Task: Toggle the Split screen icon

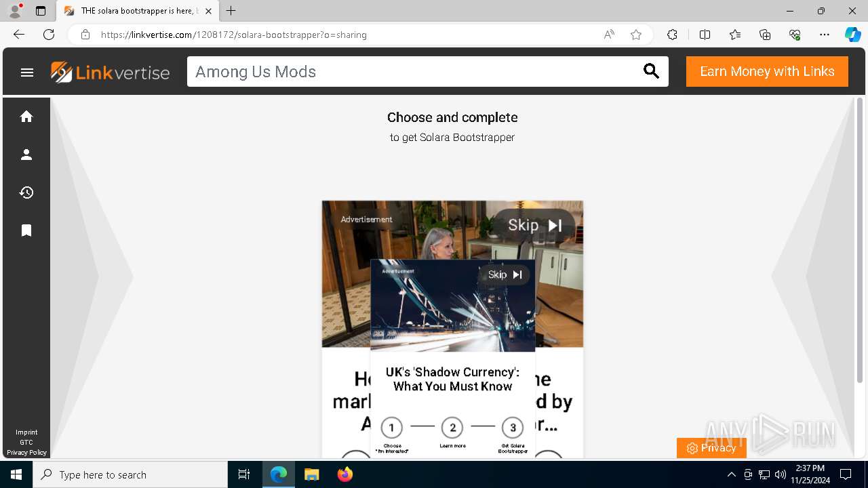Action: [x=705, y=35]
